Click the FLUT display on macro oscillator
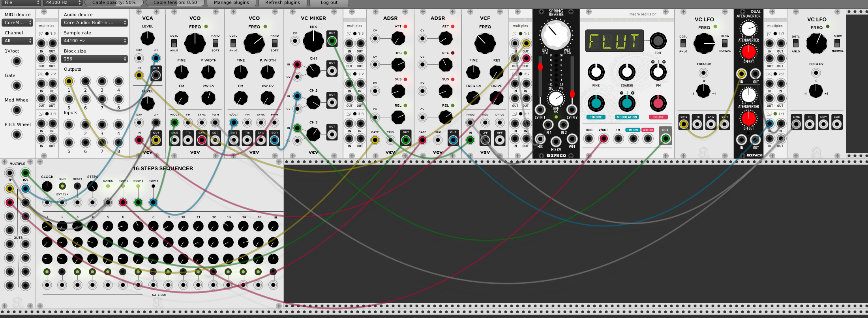The width and height of the screenshot is (868, 318). (x=614, y=41)
